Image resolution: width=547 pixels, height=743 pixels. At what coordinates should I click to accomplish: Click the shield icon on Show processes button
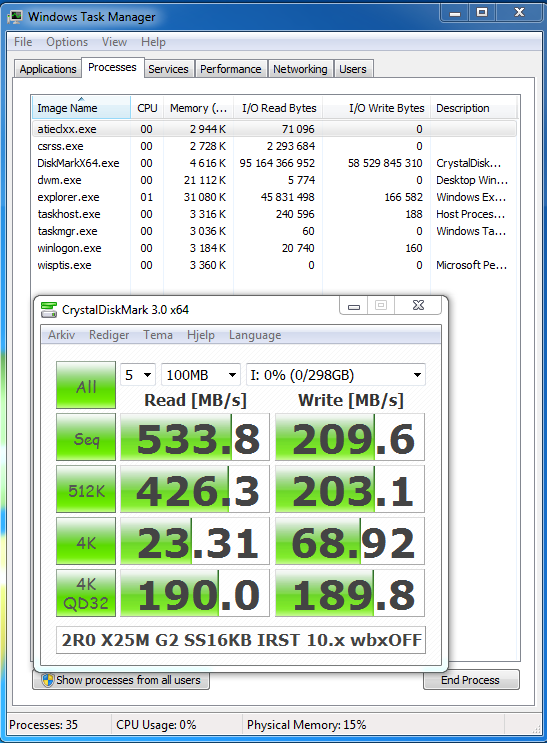tap(47, 680)
